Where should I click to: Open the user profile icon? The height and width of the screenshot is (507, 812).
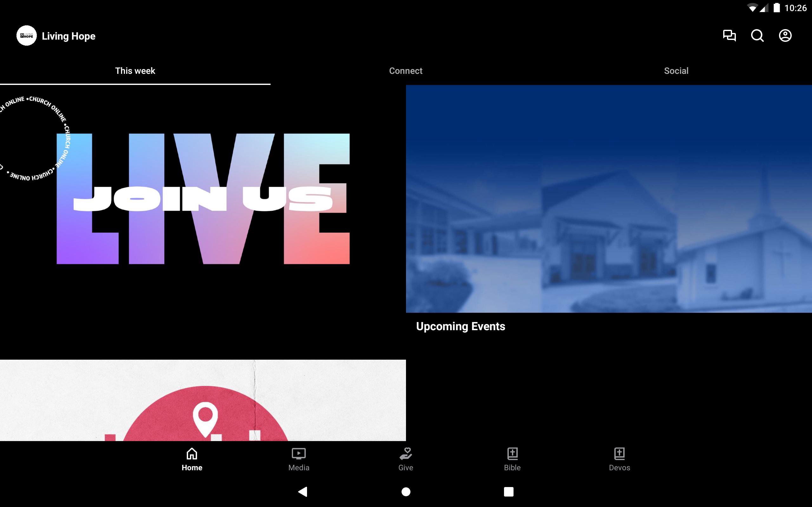point(785,35)
